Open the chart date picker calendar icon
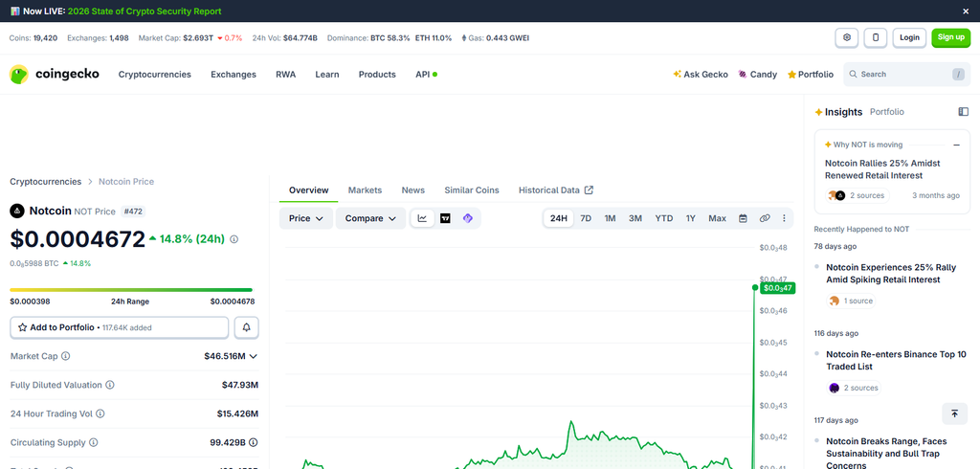Screen dimensions: 980x469 743,218
